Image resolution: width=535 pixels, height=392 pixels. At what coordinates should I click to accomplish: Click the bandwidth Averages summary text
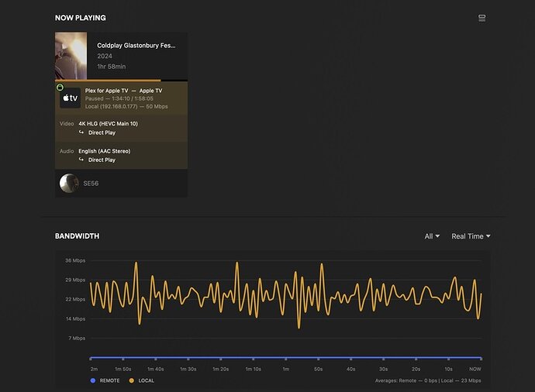(x=428, y=380)
